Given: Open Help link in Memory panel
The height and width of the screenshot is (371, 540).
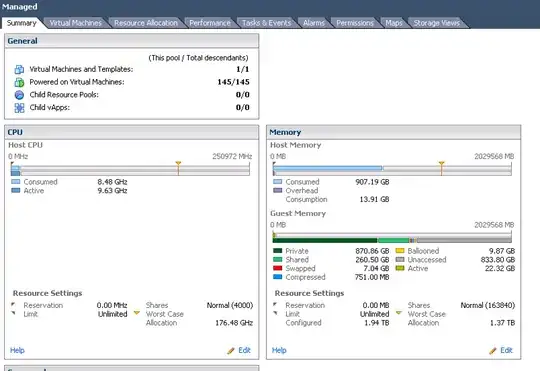Looking at the screenshot, I should click(279, 350).
